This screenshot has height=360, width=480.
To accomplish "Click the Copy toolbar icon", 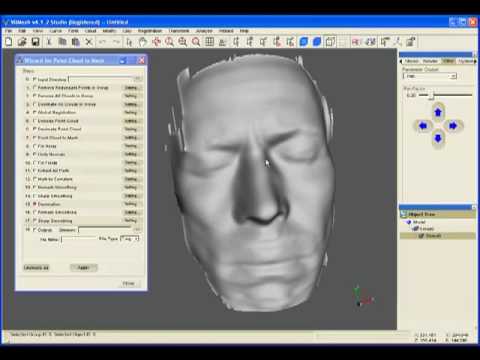I will pyautogui.click(x=62, y=42).
